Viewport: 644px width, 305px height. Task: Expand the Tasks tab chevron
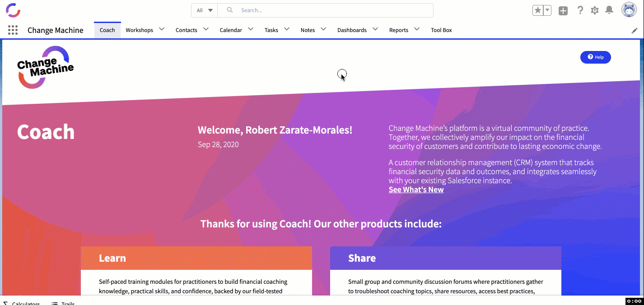[x=287, y=29]
